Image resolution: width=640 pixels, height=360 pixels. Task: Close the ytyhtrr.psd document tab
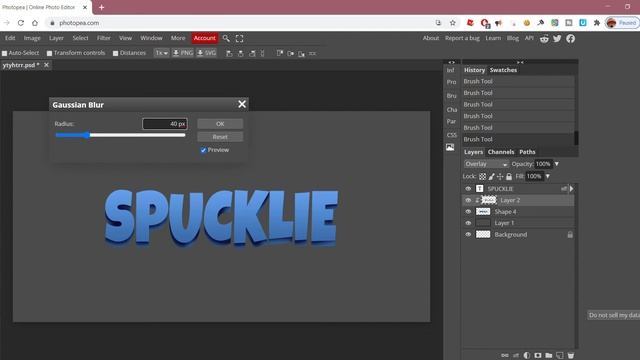(47, 65)
